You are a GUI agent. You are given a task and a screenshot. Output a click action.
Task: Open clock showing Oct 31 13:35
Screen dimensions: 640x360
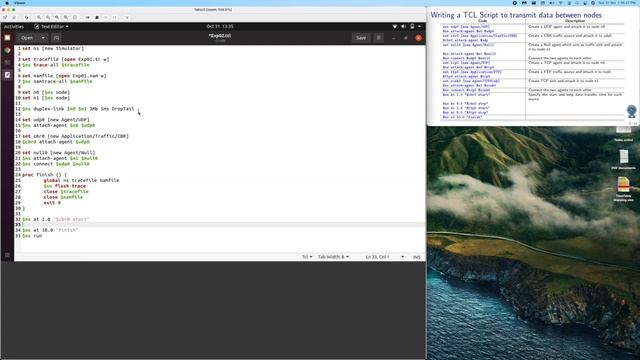220,27
